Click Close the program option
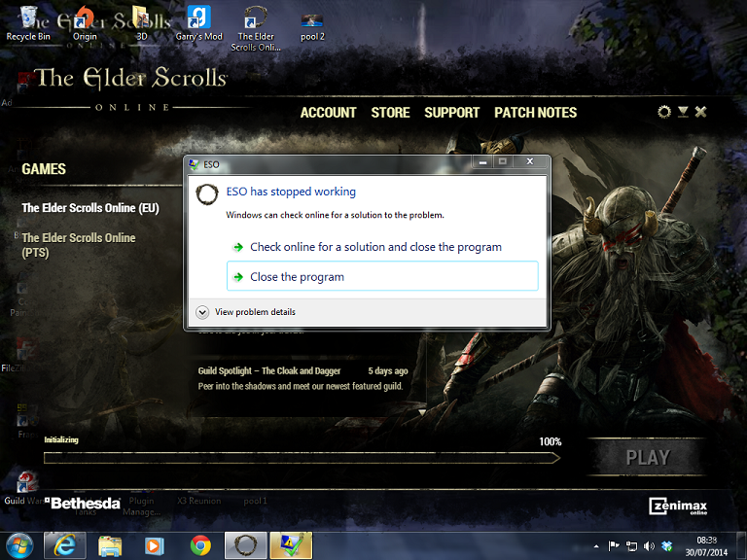Image resolution: width=747 pixels, height=560 pixels. 382,276
